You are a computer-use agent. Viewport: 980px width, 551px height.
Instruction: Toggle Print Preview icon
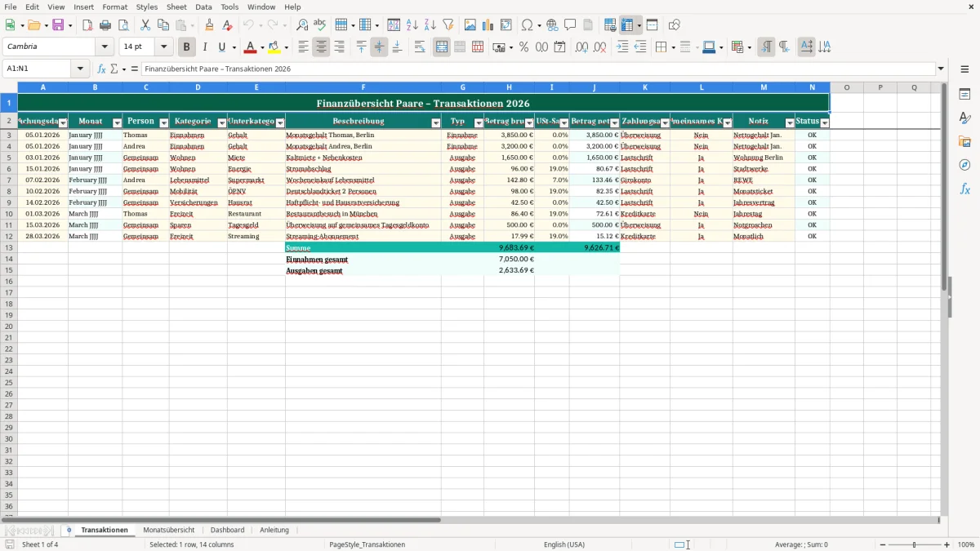pos(123,25)
